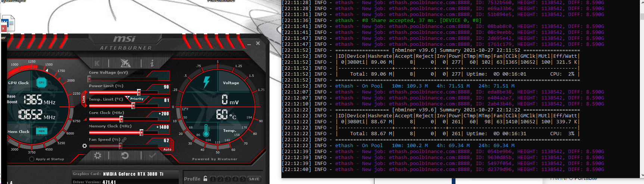Screen dimensions: 644x184
Task: Click the Memory Clock +1400 value field
Action: point(162,127)
